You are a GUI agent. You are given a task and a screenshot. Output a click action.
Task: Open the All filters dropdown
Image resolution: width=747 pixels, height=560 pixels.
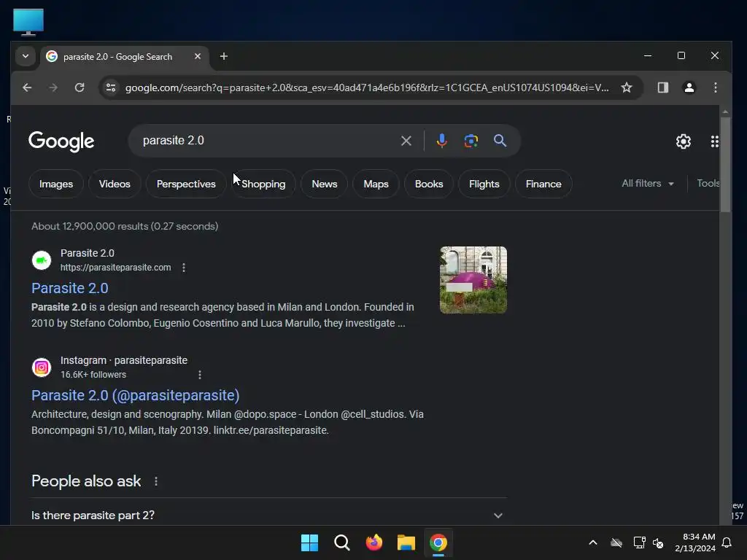pos(648,183)
